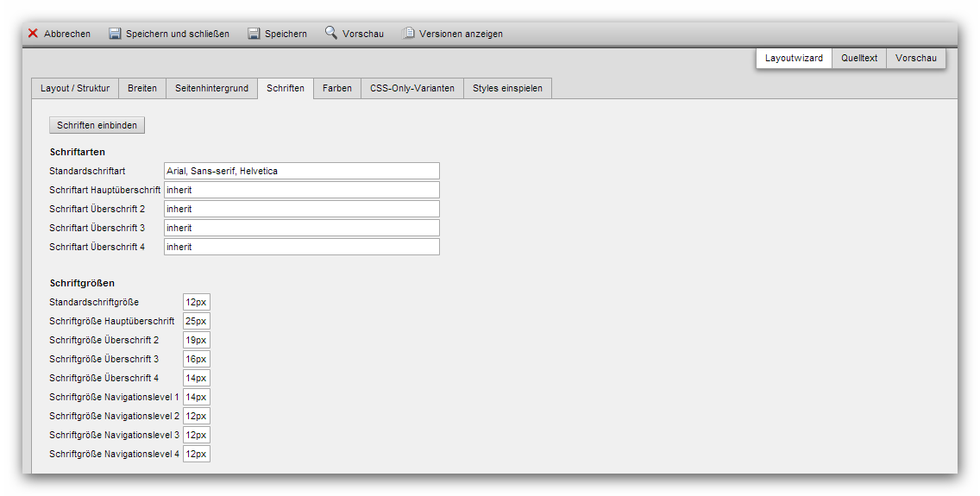
Task: Focus the Schriftart Hauptüberschrift field
Action: click(x=302, y=190)
